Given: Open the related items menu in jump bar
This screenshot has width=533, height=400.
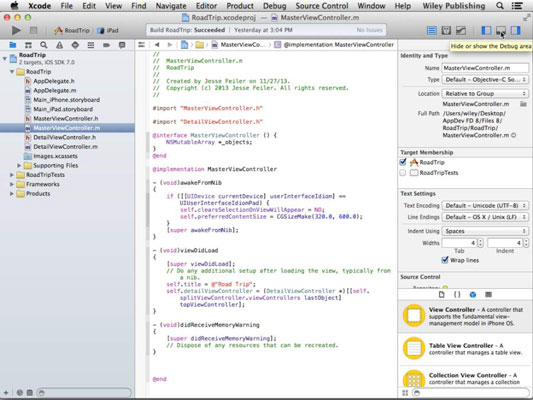Looking at the screenshot, I should click(141, 45).
